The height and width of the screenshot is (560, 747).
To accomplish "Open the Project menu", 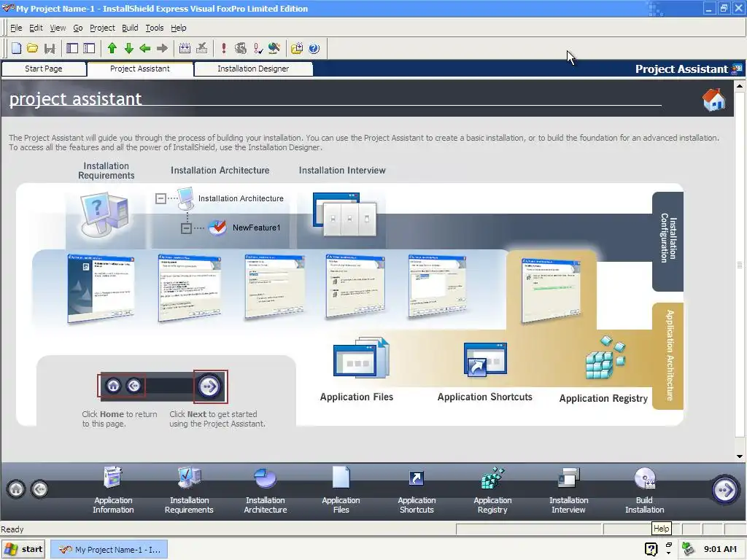I will (102, 28).
